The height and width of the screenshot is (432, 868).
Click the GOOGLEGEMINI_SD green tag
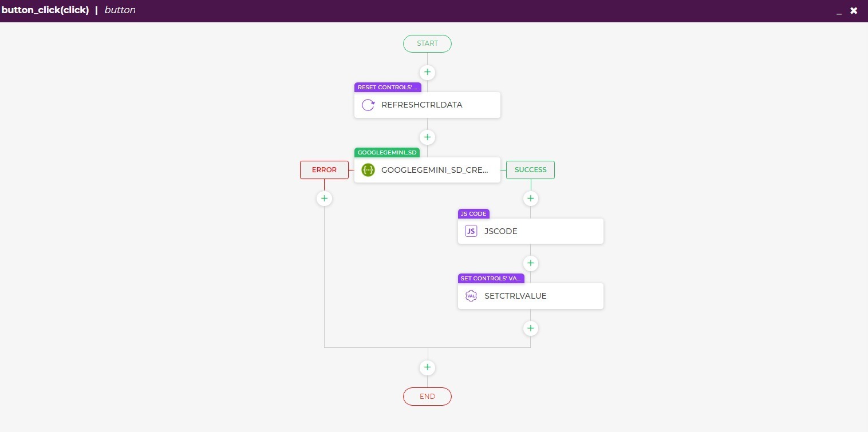387,153
